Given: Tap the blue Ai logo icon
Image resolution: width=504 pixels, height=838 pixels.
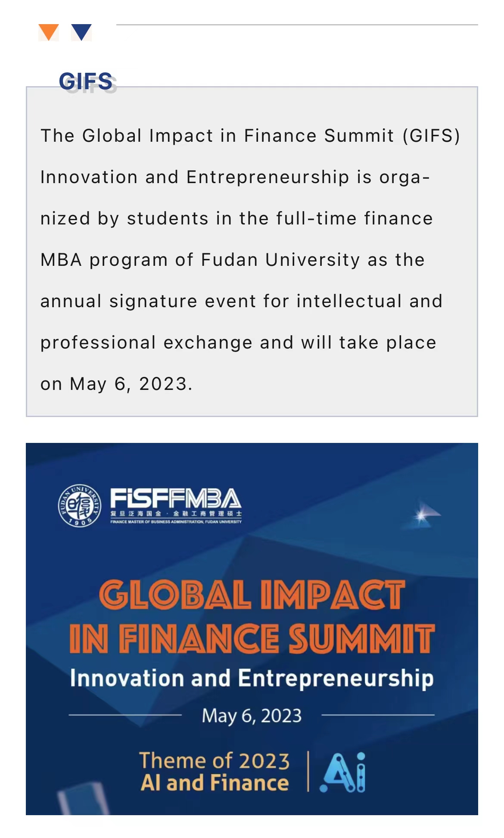Looking at the screenshot, I should 343,772.
